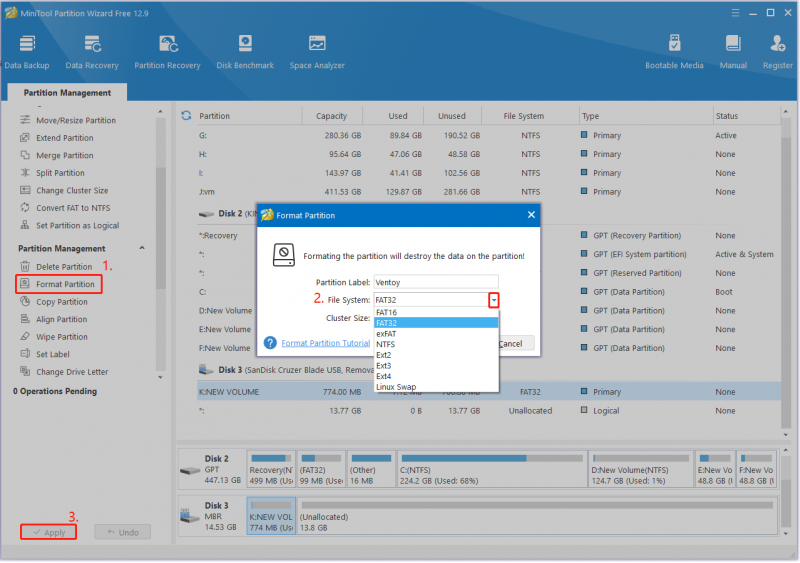Pick FAT32 in the dropdown list

436,323
